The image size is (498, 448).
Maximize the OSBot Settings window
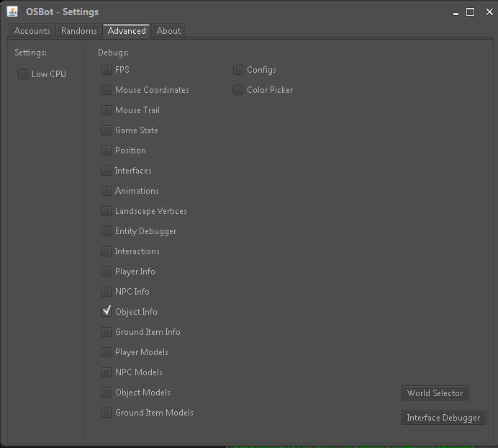[x=471, y=12]
